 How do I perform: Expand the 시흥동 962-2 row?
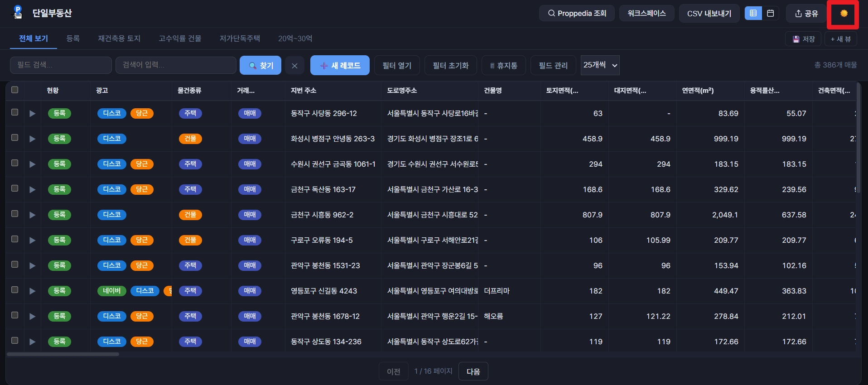point(32,215)
